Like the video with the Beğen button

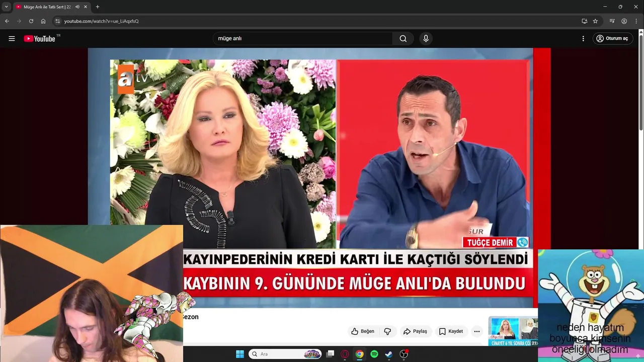pyautogui.click(x=363, y=331)
